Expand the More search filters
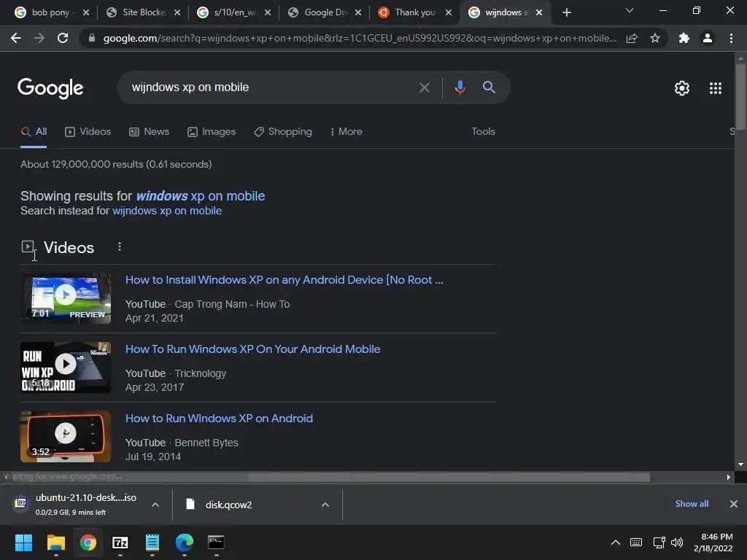747x560 pixels. click(346, 132)
